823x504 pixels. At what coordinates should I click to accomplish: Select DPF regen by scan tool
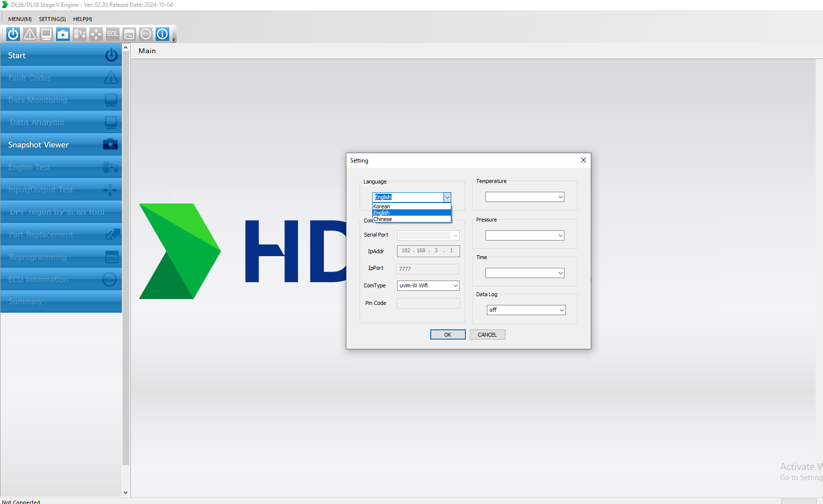[x=61, y=212]
